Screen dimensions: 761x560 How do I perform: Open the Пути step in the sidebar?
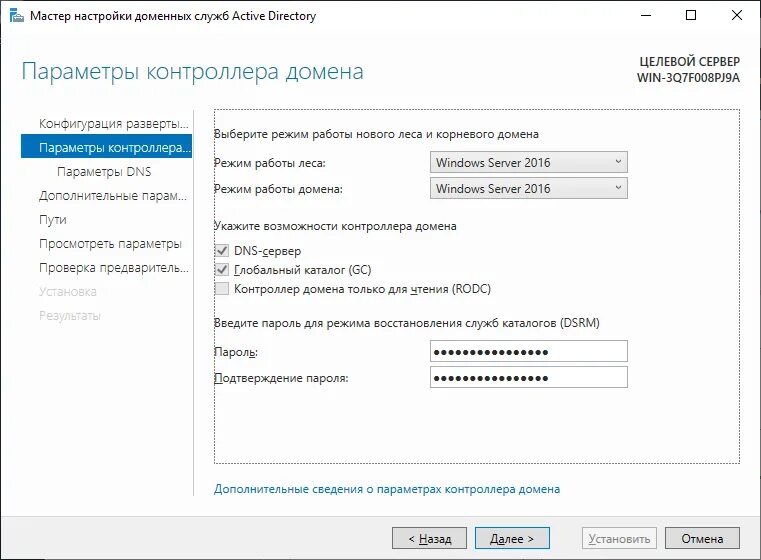tap(52, 220)
